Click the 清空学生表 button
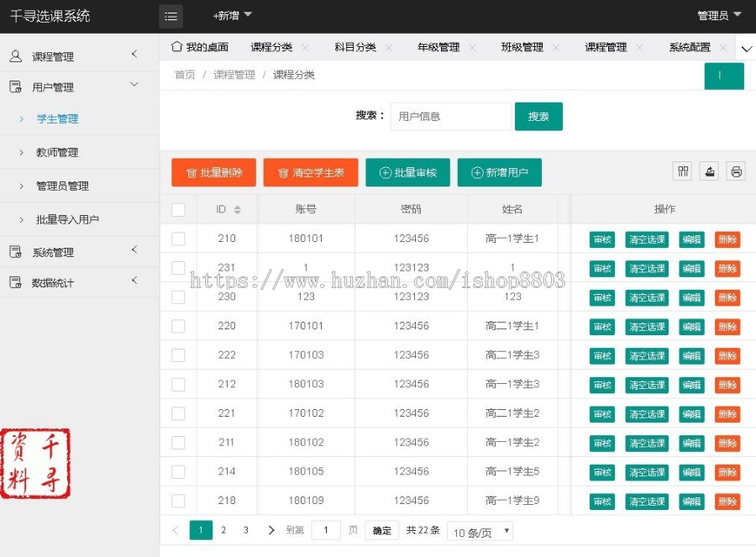Viewport: 756px width, 557px height. pos(310,172)
